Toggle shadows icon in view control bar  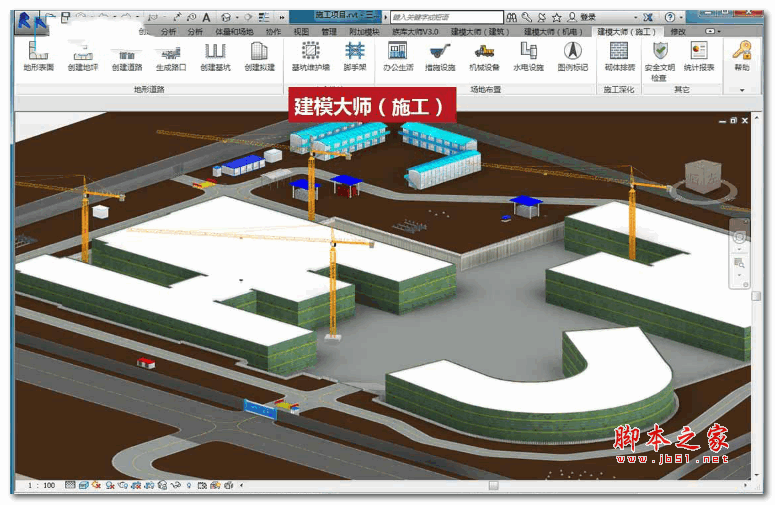(x=110, y=486)
